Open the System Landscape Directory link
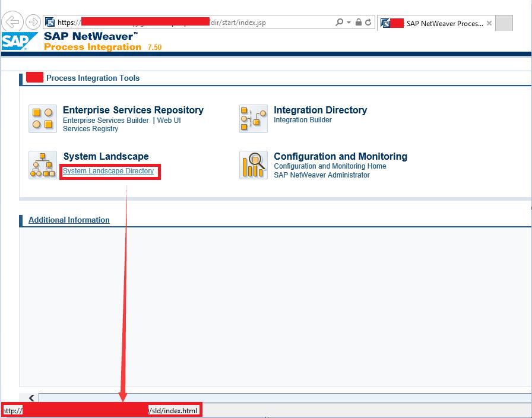532x418 pixels. tap(108, 171)
